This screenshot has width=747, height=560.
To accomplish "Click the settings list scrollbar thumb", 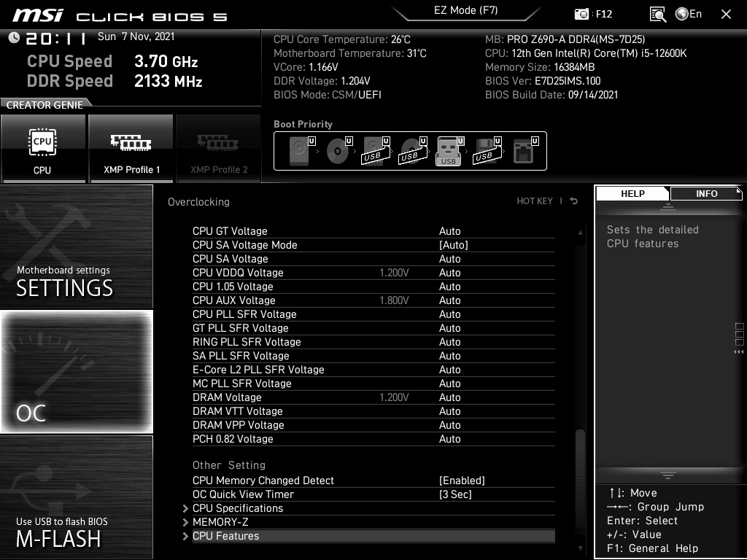I will (580, 478).
